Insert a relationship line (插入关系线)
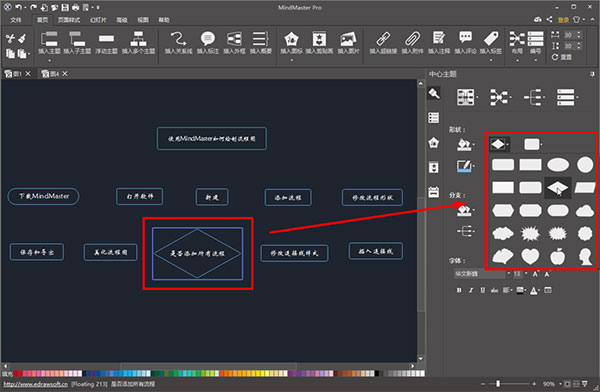 (x=178, y=42)
